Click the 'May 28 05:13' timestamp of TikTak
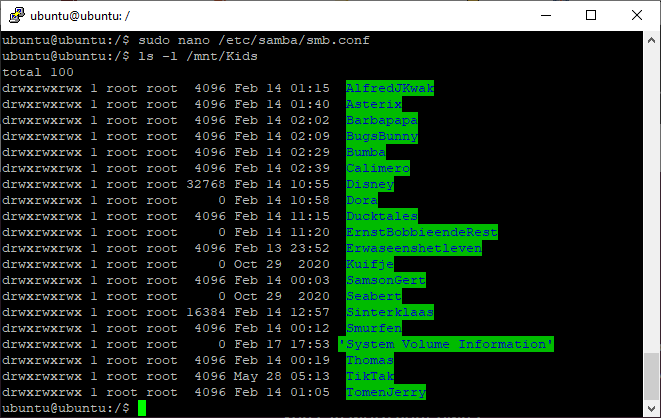The width and height of the screenshot is (661, 418). pyautogui.click(x=282, y=377)
